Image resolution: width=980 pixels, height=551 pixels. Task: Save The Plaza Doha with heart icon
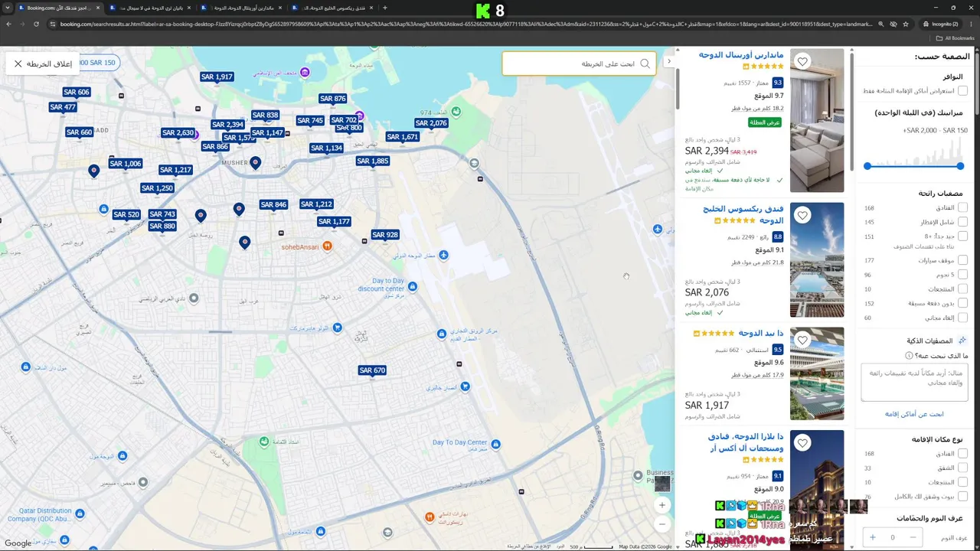pyautogui.click(x=802, y=443)
